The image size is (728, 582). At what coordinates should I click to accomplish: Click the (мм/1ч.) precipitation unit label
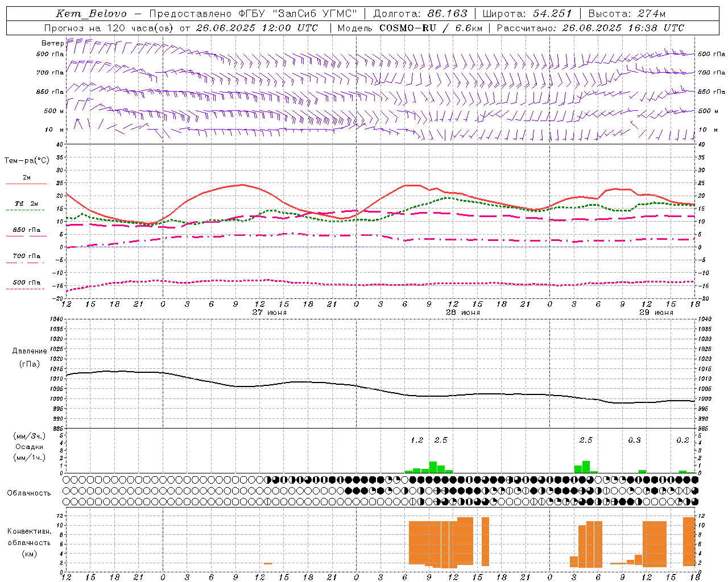pos(29,458)
